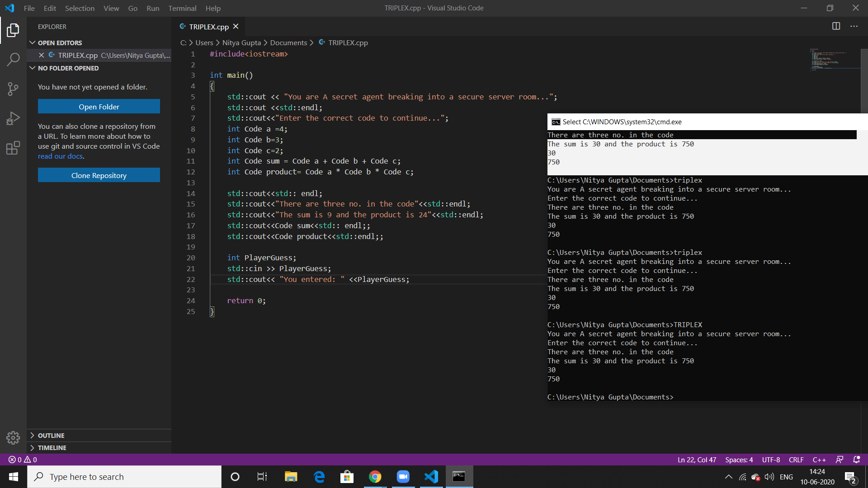The width and height of the screenshot is (868, 488).
Task: Click the Split Editor Right icon
Action: [x=836, y=26]
